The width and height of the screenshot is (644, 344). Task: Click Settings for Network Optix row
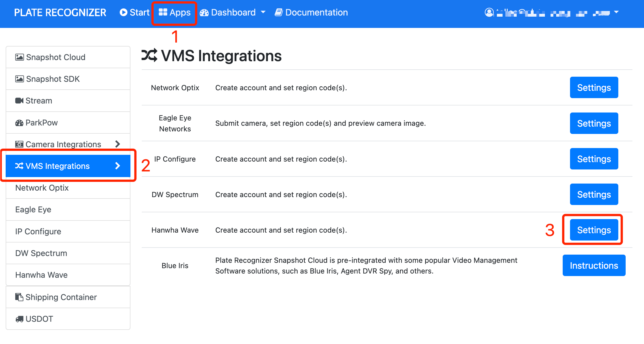[x=594, y=87]
